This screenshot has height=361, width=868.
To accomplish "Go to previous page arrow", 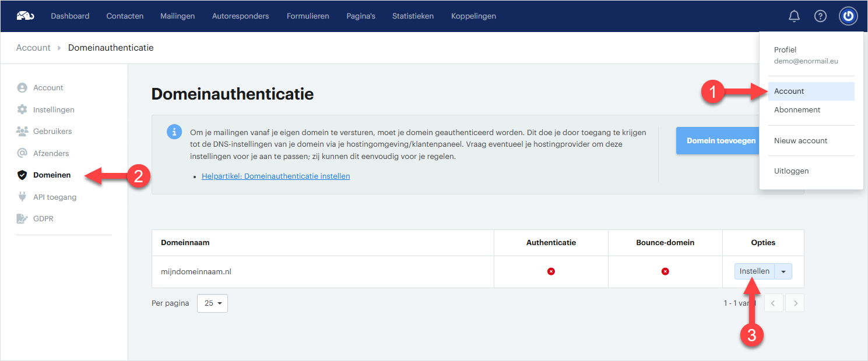I will point(773,303).
